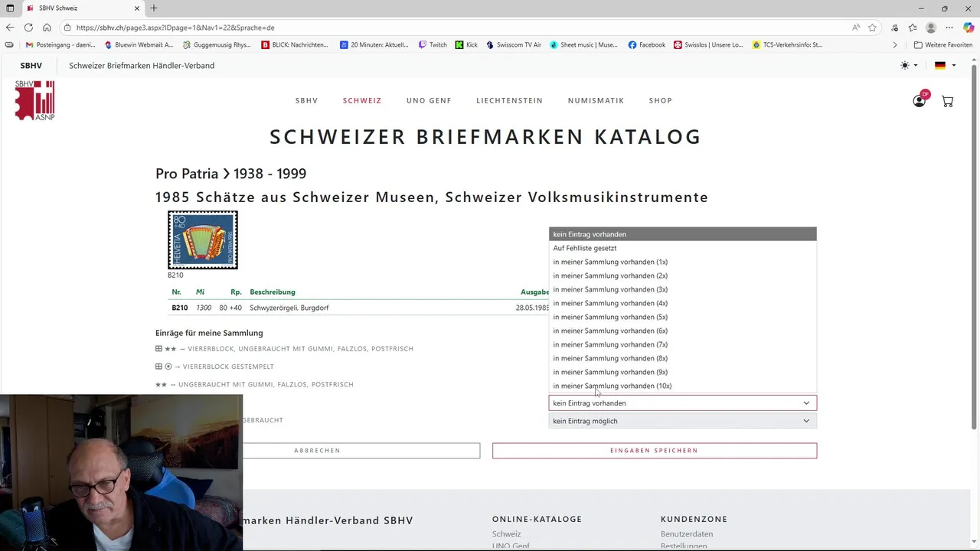The height and width of the screenshot is (551, 980).
Task: Choose 'in meiner Sammlung vorhanden (10x)'
Action: tap(683, 386)
